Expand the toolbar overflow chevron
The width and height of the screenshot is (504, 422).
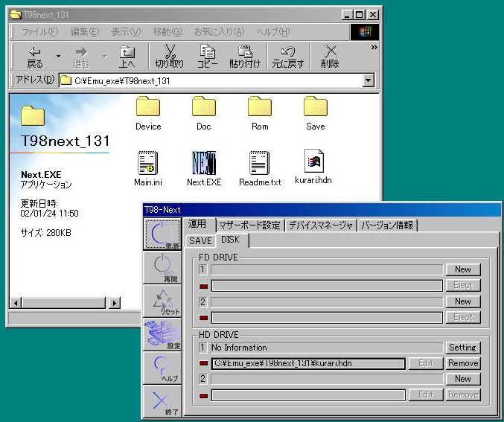tap(374, 48)
